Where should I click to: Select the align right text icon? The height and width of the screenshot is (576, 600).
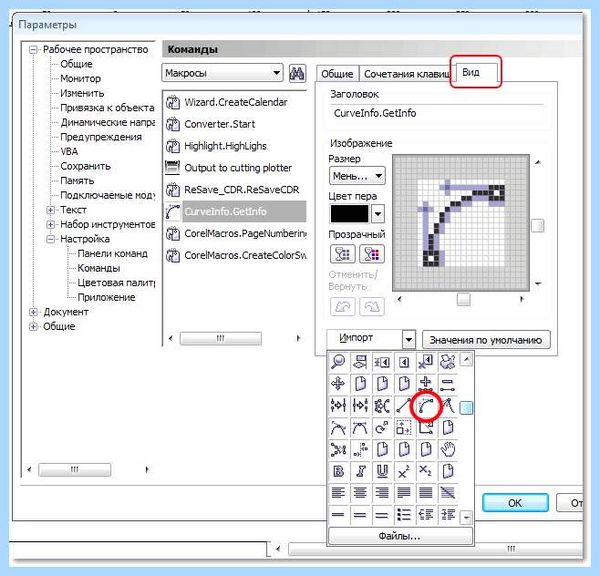point(382,493)
